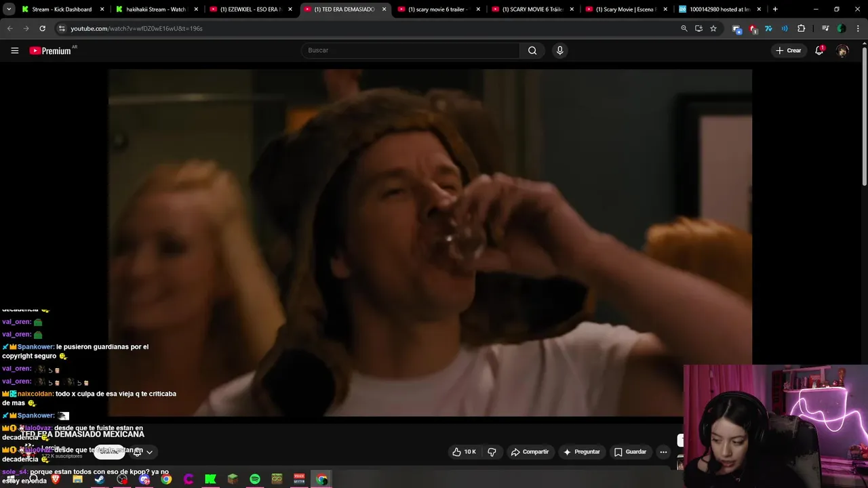868x488 pixels.
Task: Click the streamer webcam overlay
Action: pyautogui.click(x=775, y=426)
